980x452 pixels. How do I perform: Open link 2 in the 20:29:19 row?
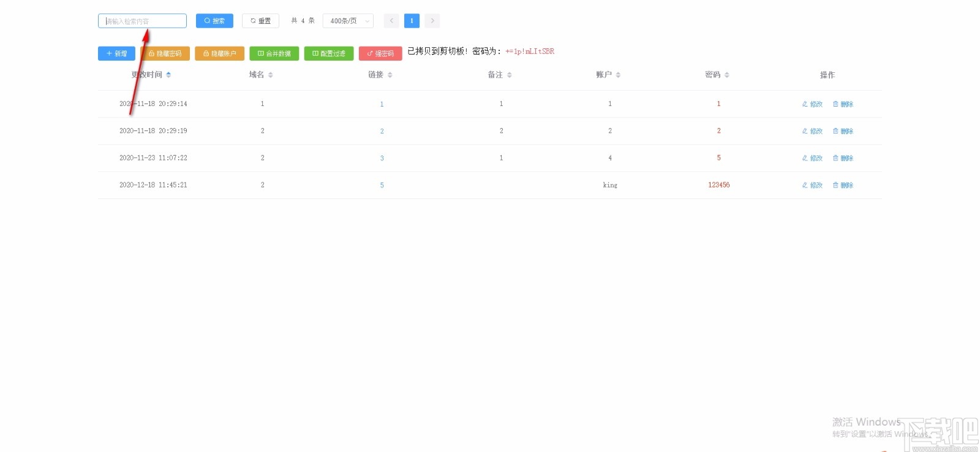coord(382,131)
